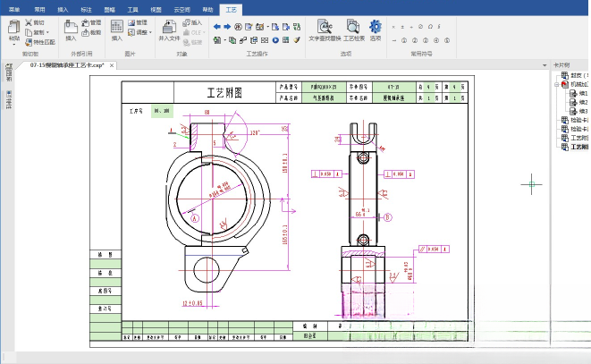
Task: Open 选项 gear settings
Action: (x=376, y=30)
